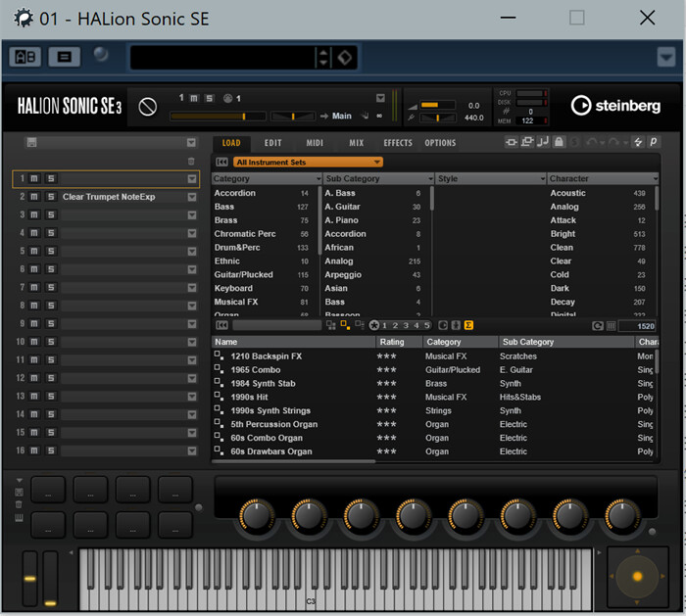Click the load multi-program disk icon
This screenshot has width=686, height=616.
pos(31,143)
